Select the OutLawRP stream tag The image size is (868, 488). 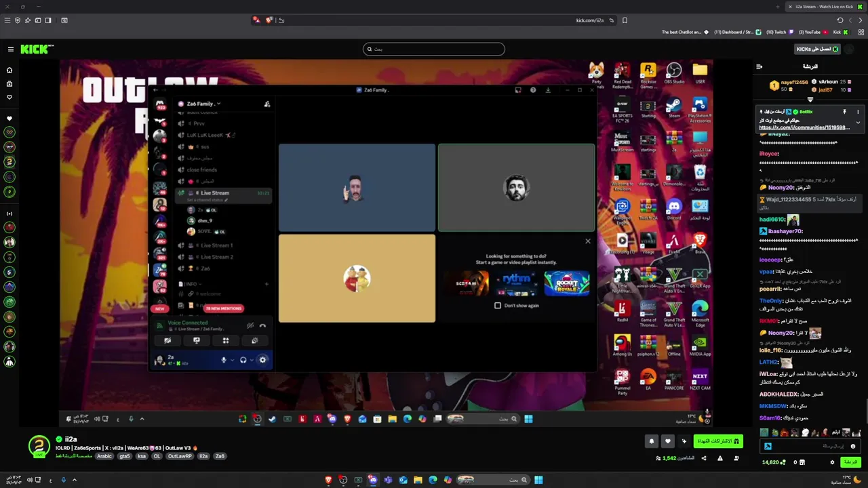[180, 457]
